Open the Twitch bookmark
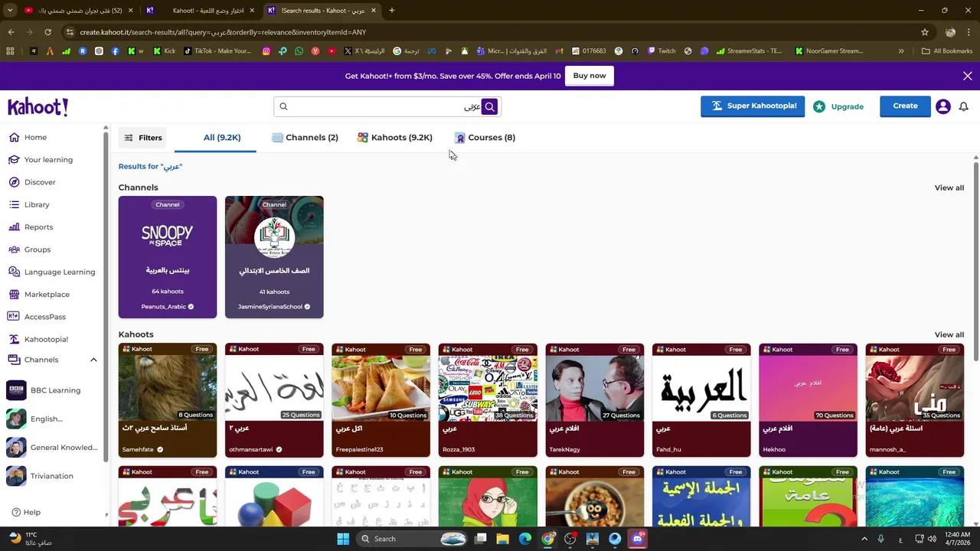The height and width of the screenshot is (551, 980). [661, 51]
